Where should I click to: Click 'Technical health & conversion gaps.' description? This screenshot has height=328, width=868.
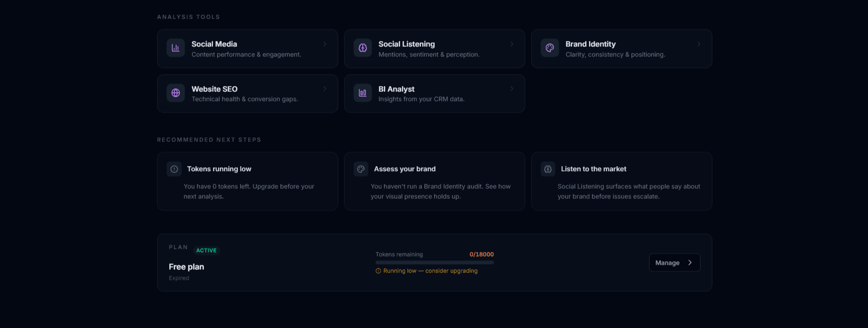[x=245, y=99]
